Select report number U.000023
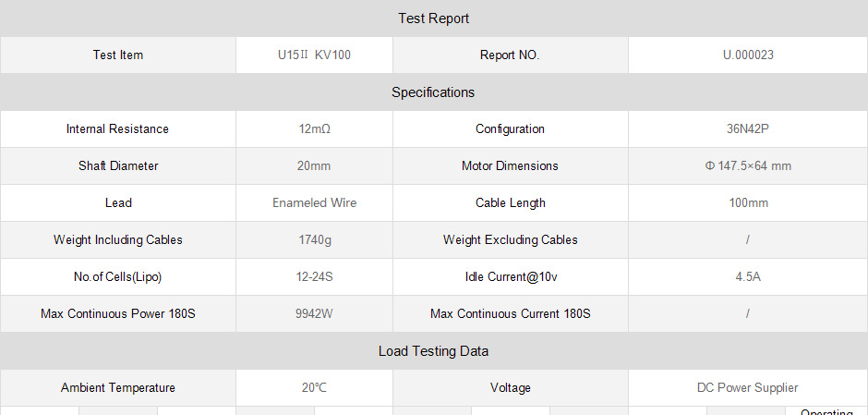 click(x=748, y=55)
